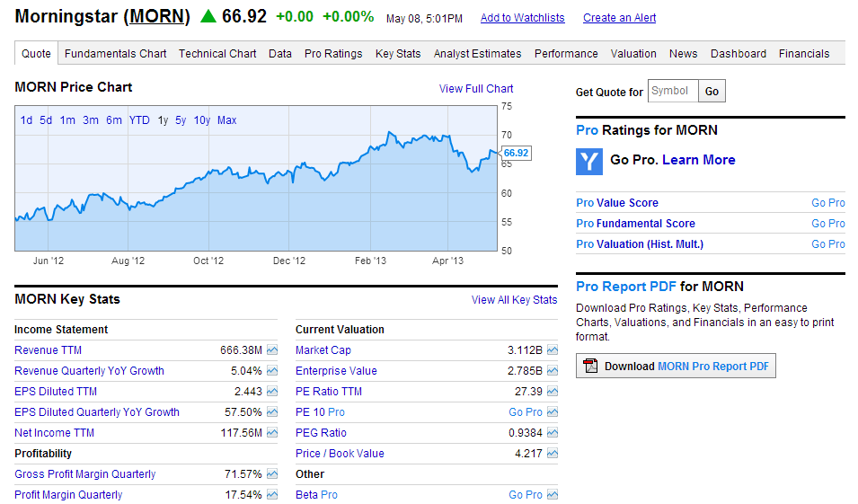The width and height of the screenshot is (858, 504).
Task: Go to the Financials tab
Action: tap(804, 54)
